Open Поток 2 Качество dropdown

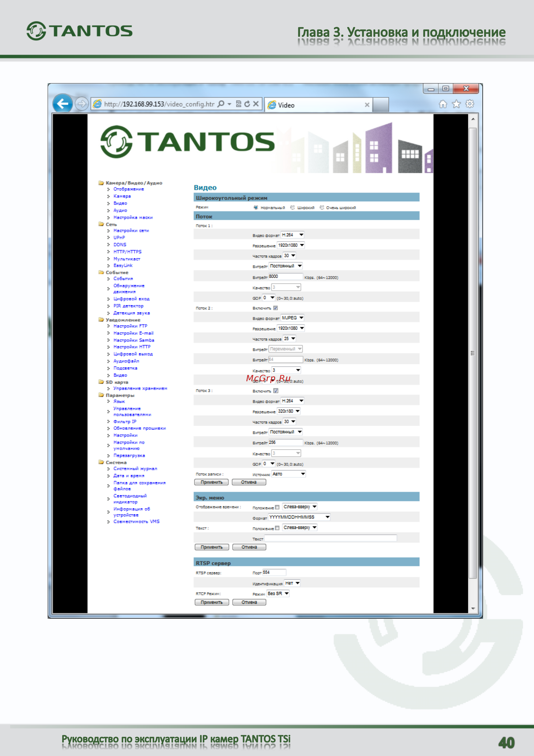click(x=286, y=370)
